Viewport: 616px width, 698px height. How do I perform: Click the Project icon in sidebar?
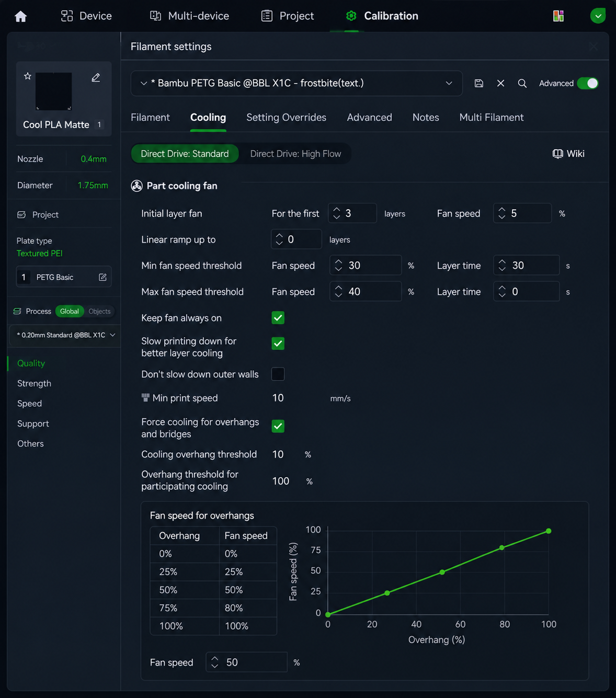[21, 215]
